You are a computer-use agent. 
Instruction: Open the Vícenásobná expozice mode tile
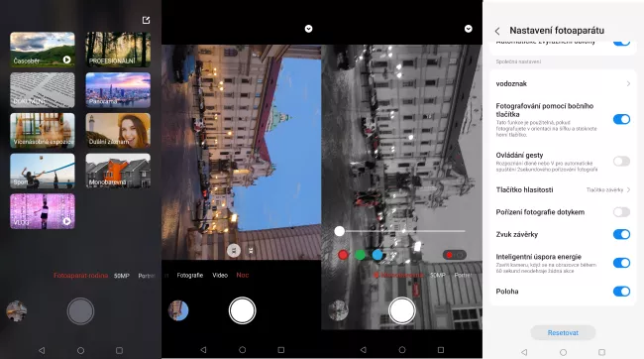click(43, 130)
